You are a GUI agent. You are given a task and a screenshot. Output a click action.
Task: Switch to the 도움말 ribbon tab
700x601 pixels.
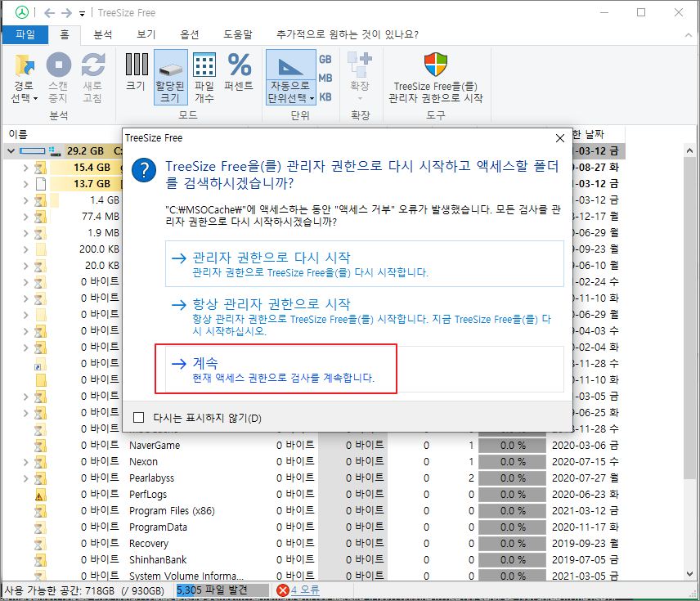point(238,34)
